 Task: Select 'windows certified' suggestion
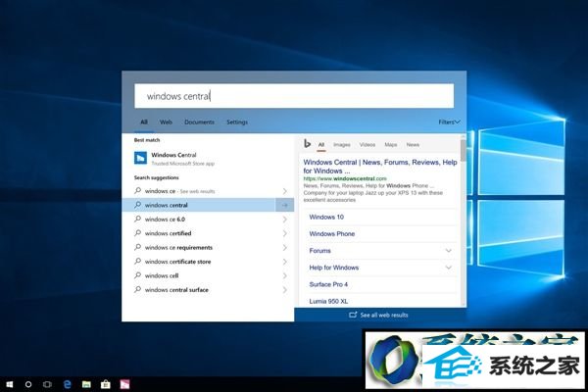[208, 233]
